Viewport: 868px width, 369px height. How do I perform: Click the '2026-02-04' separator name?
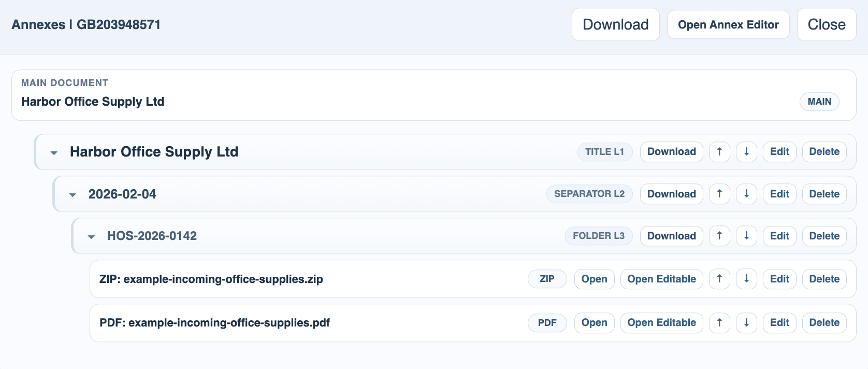[122, 194]
